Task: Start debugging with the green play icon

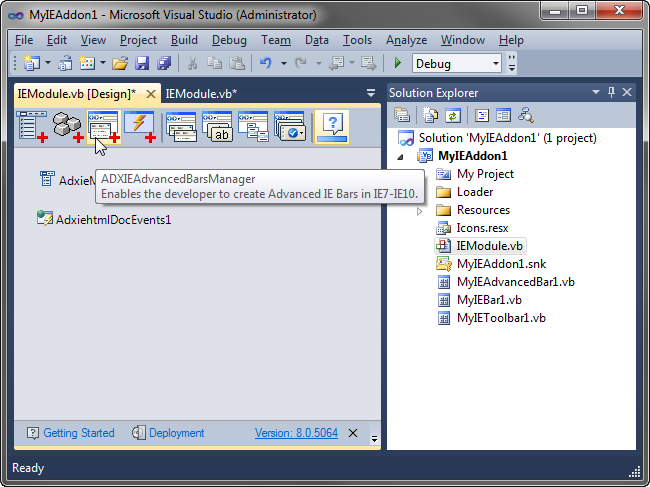Action: pyautogui.click(x=397, y=63)
